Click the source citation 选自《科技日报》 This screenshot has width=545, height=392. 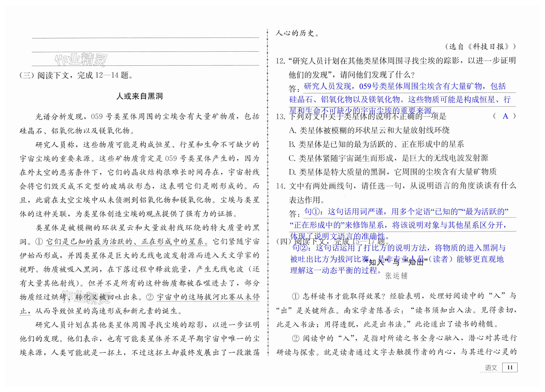pyautogui.click(x=480, y=47)
